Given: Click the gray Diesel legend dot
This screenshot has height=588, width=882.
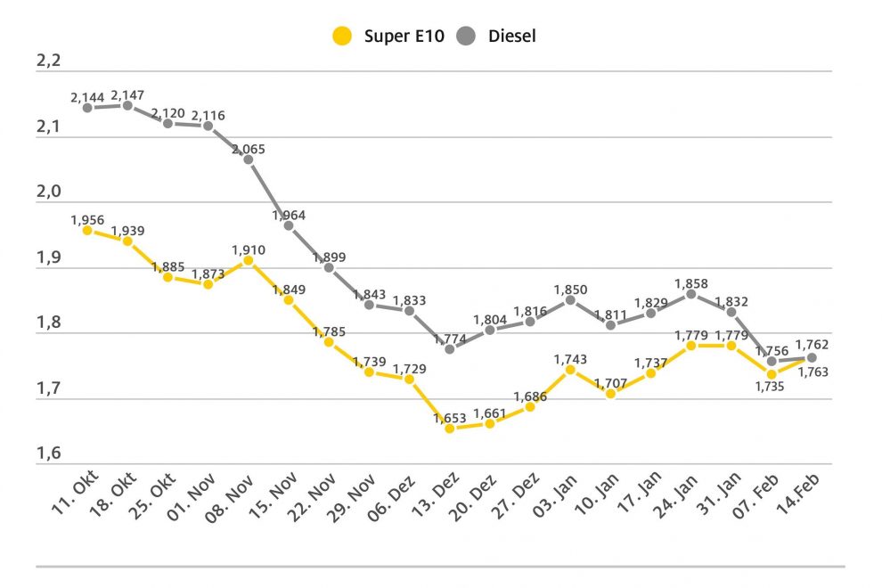Looking at the screenshot, I should pyautogui.click(x=467, y=37).
